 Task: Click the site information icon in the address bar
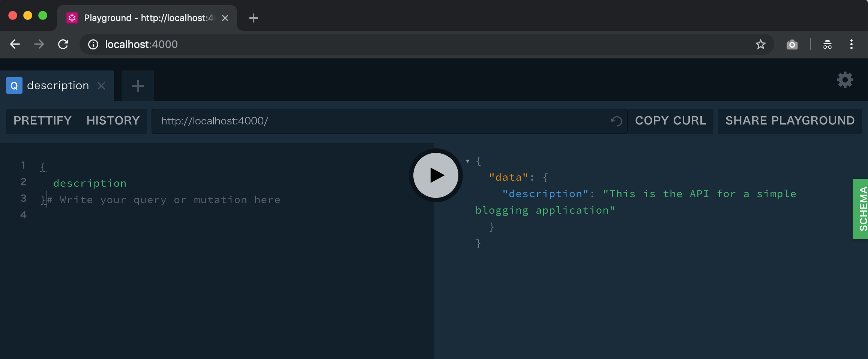(x=93, y=44)
